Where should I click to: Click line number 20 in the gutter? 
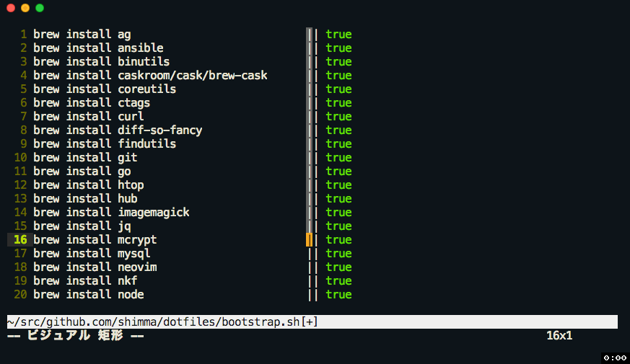pyautogui.click(x=20, y=294)
